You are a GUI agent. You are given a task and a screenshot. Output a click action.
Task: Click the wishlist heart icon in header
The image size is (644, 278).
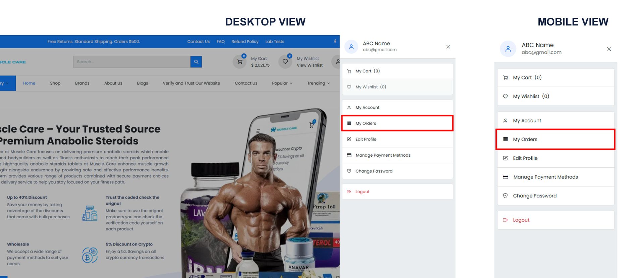285,62
